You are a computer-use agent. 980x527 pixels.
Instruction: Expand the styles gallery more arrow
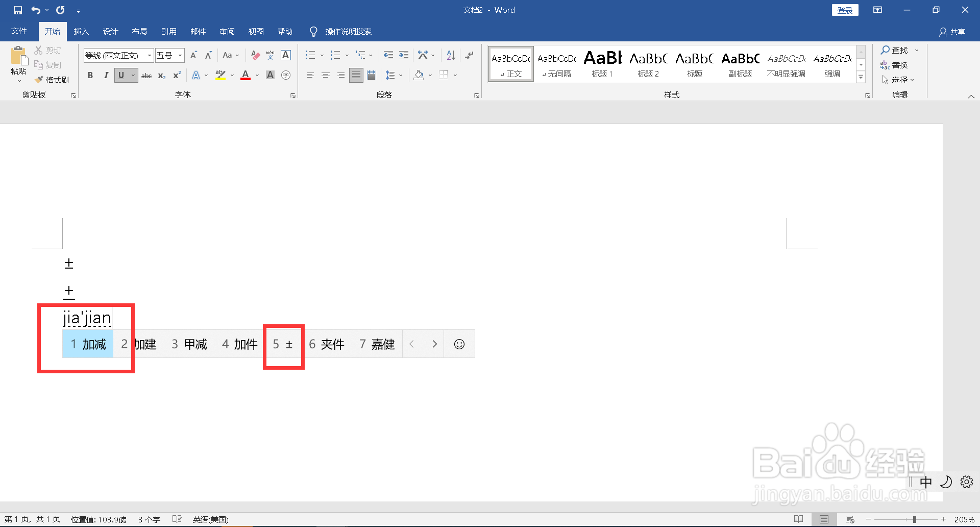861,77
